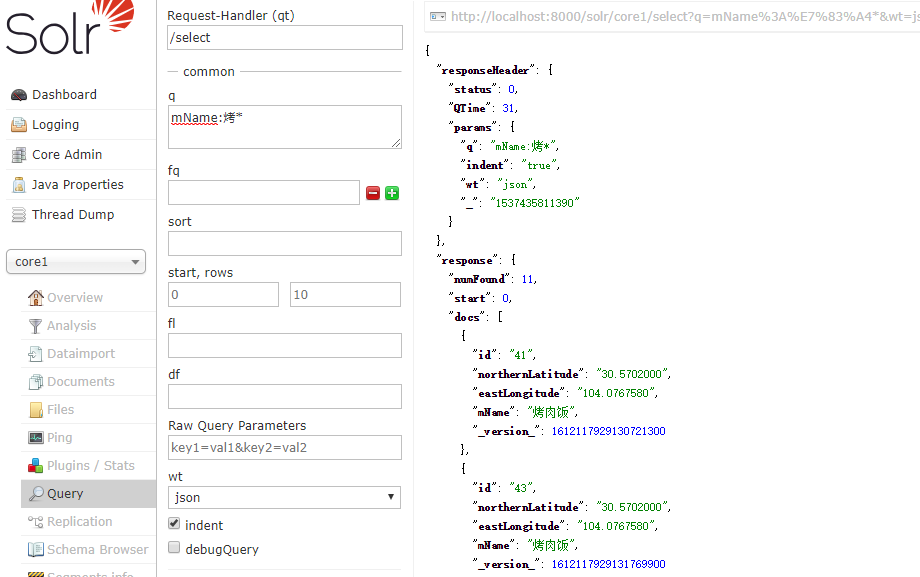Click the start field showing 0
This screenshot has width=920, height=577.
[224, 295]
